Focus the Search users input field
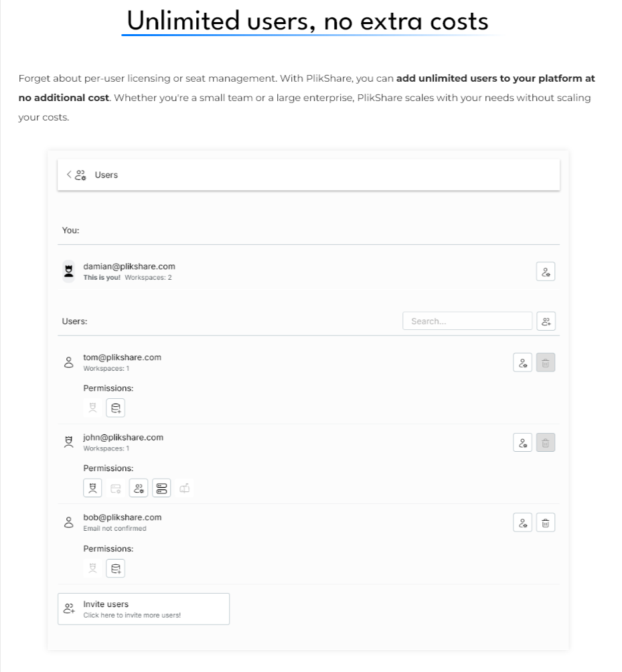622x672 pixels. [x=467, y=321]
